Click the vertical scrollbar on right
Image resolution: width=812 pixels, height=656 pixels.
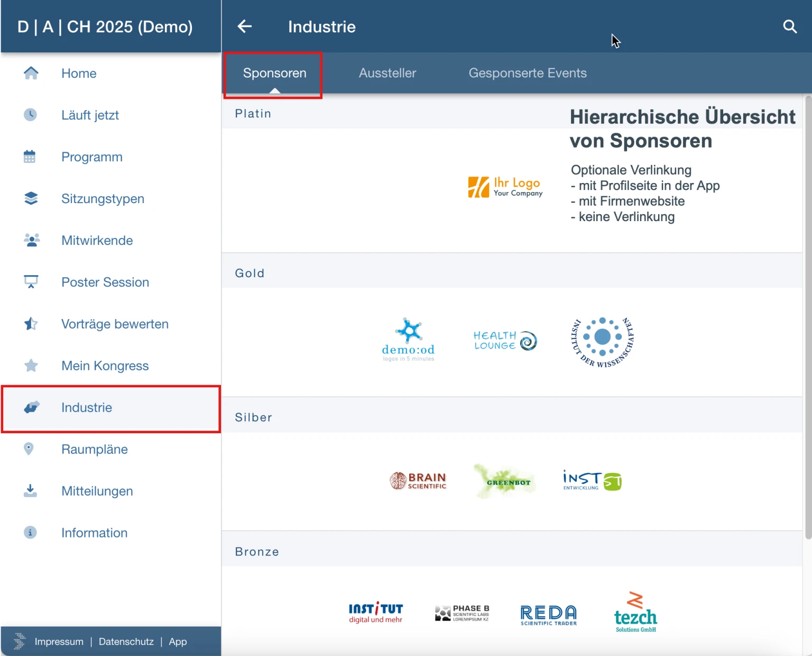tap(808, 317)
